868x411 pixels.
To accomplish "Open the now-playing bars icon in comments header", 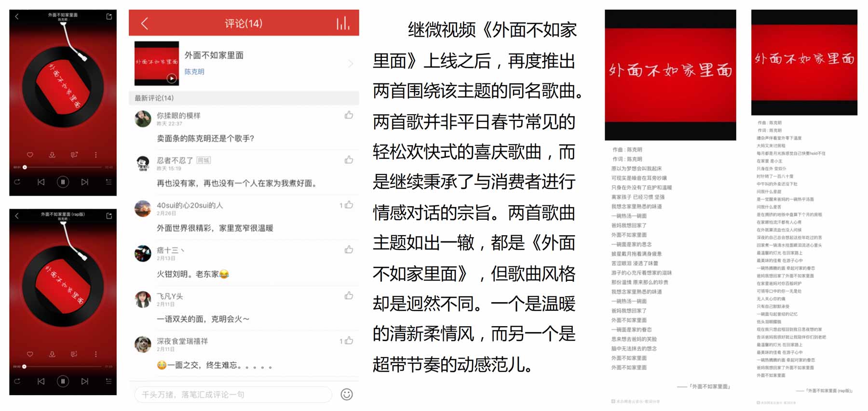I will coord(343,23).
